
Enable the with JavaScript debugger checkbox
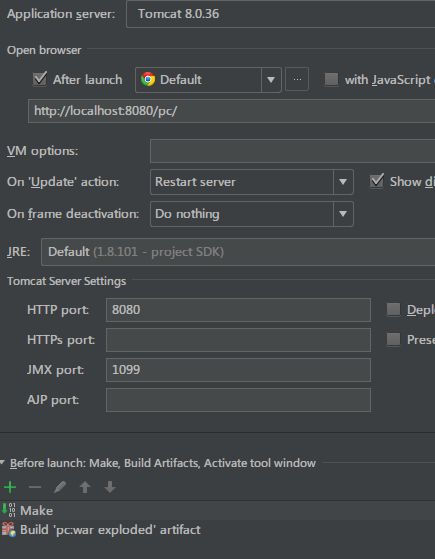[331, 79]
